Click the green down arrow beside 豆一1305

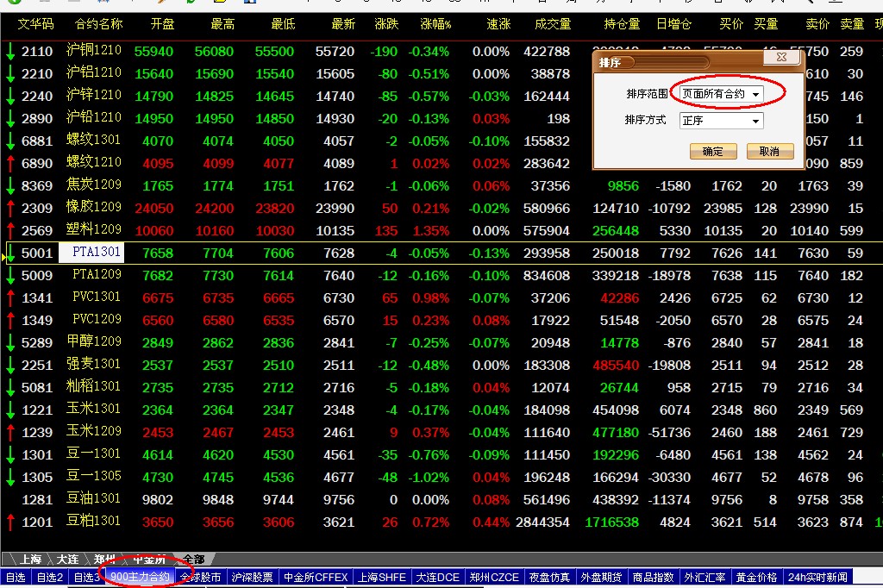10,478
